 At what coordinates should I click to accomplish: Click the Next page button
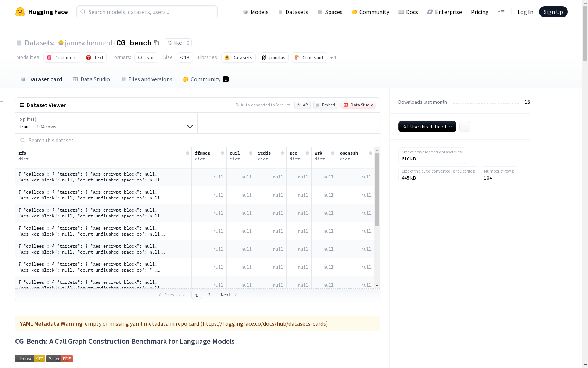pos(229,295)
